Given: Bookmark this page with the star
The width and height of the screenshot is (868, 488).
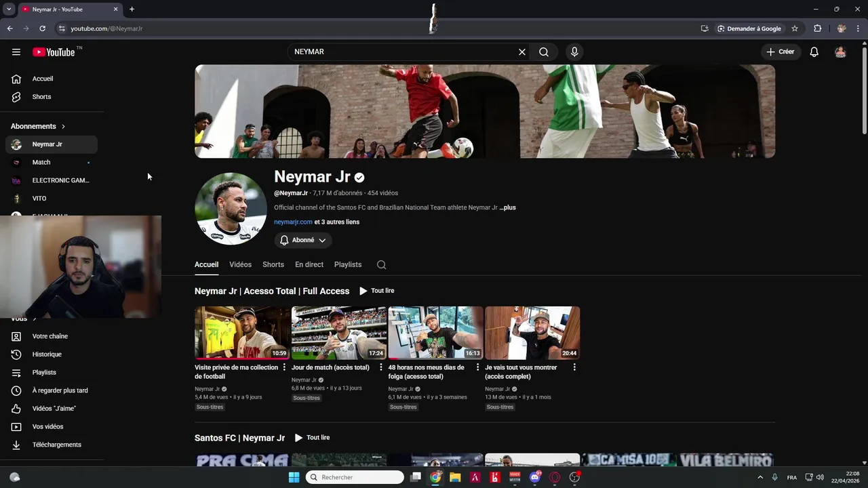Looking at the screenshot, I should click(x=795, y=28).
